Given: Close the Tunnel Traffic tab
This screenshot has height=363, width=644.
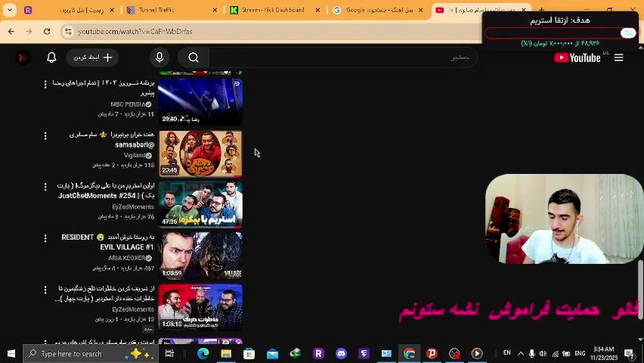Looking at the screenshot, I should pyautogui.click(x=215, y=10).
